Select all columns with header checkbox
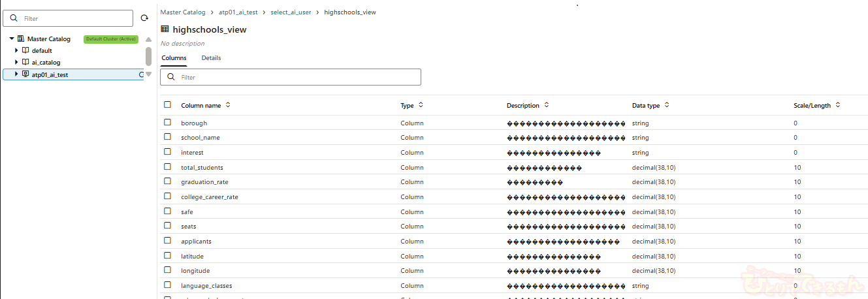 pyautogui.click(x=168, y=105)
